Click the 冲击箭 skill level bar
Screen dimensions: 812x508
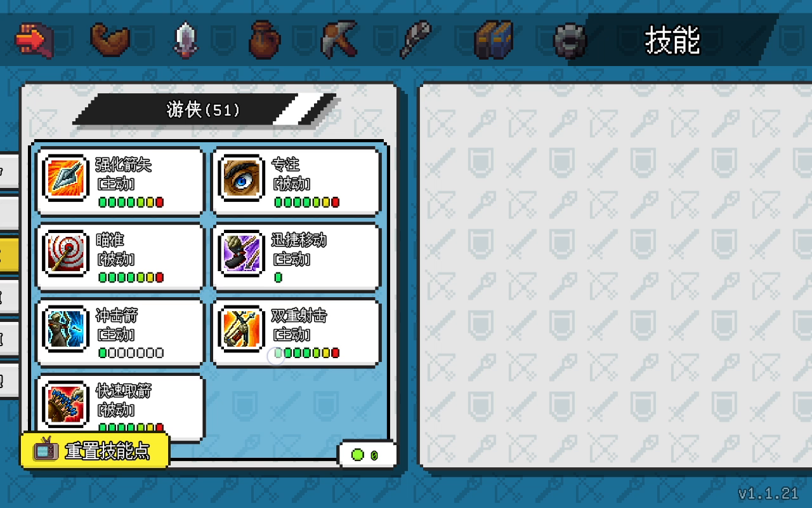tap(131, 352)
